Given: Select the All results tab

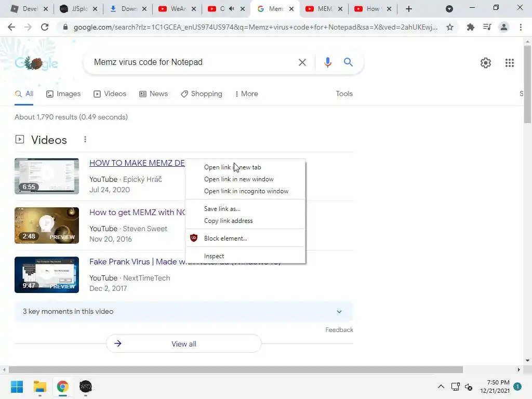Looking at the screenshot, I should pyautogui.click(x=24, y=94).
